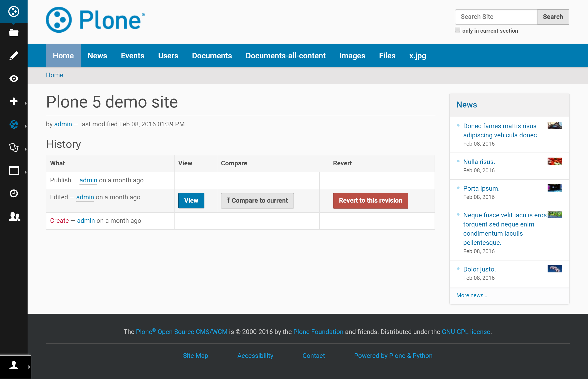Click the View eye icon in sidebar
This screenshot has width=588, height=379.
[14, 79]
